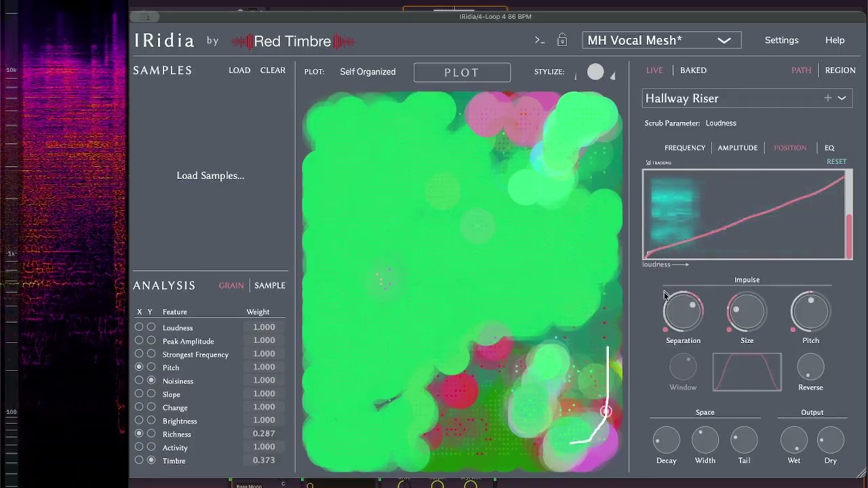Viewport: 868px width, 488px height.
Task: Click the Red Timbre logo
Action: (x=292, y=41)
